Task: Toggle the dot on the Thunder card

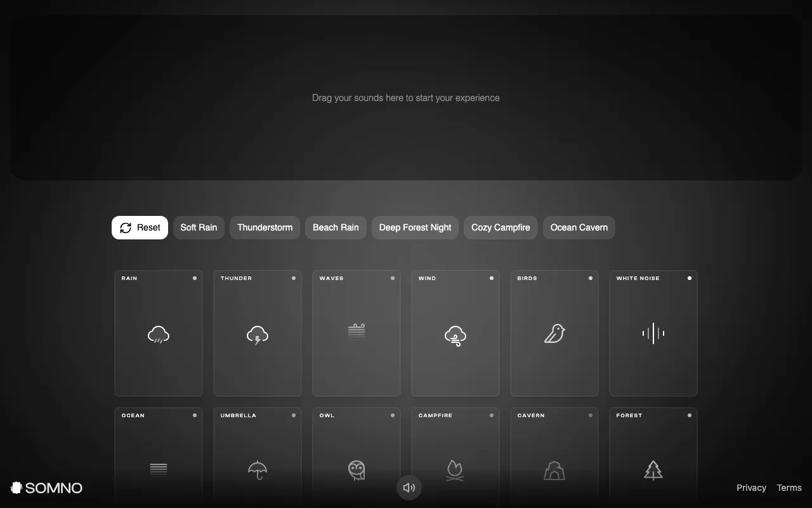Action: pos(294,278)
